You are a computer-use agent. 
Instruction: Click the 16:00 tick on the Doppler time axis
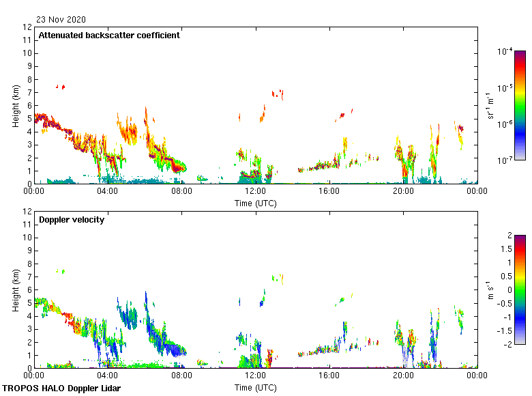329,376
